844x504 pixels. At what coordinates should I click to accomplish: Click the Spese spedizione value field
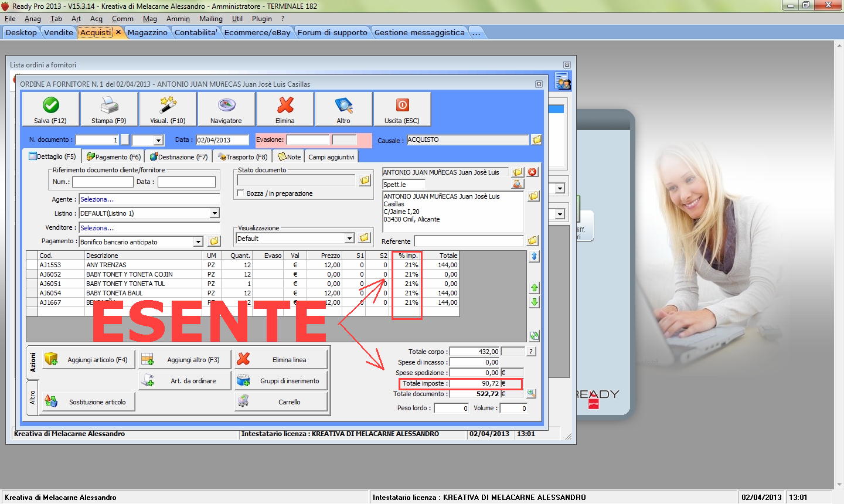(x=474, y=373)
